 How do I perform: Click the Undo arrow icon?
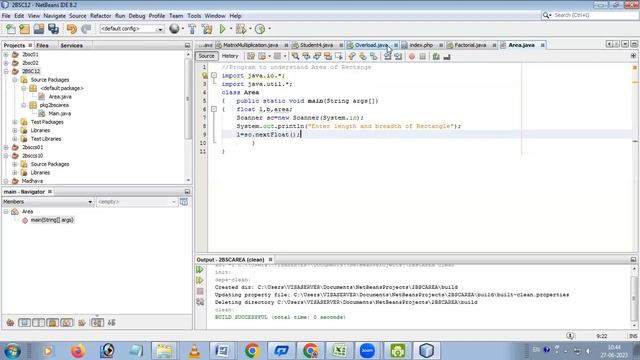[x=71, y=29]
